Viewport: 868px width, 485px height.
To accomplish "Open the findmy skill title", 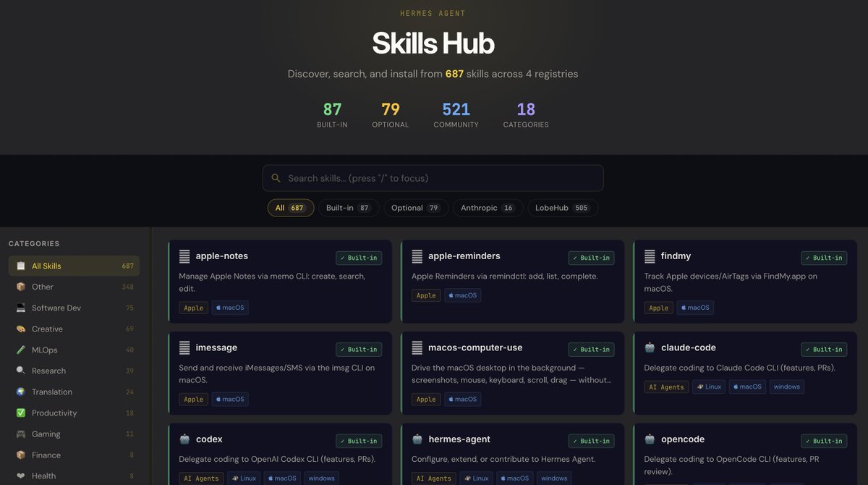I will (676, 256).
